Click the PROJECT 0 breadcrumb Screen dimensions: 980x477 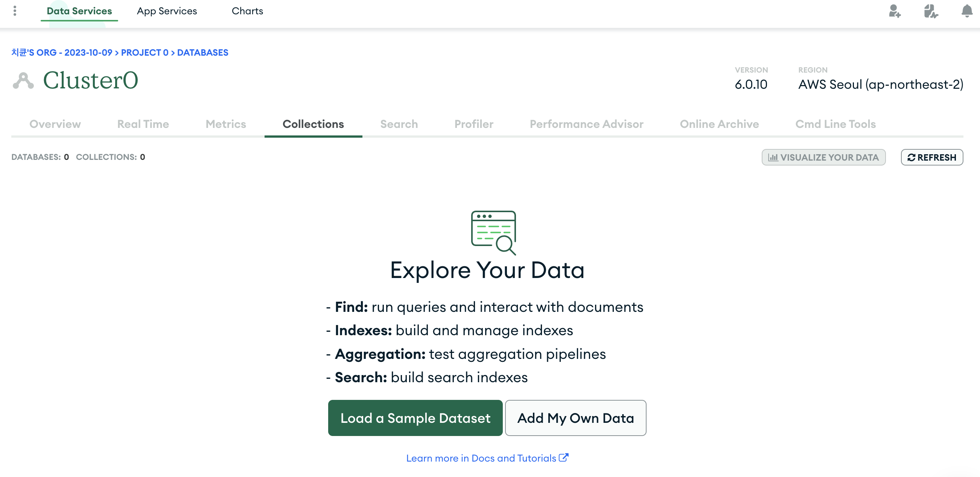[145, 53]
